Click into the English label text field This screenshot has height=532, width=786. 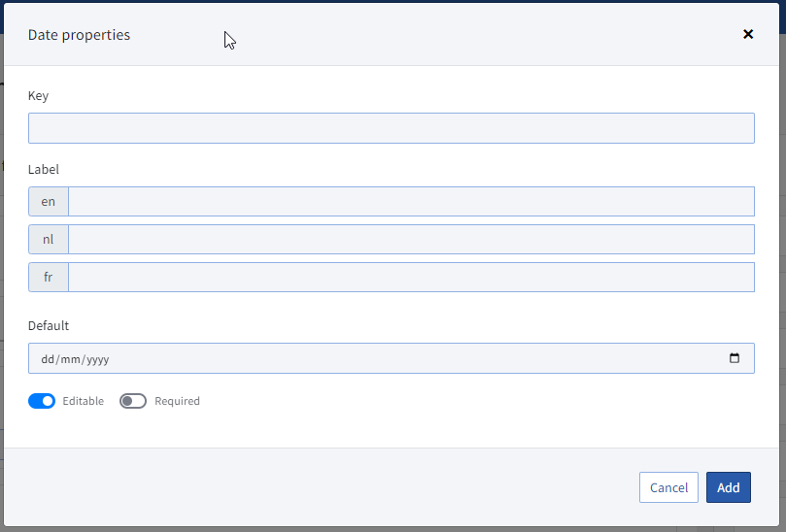coord(411,201)
